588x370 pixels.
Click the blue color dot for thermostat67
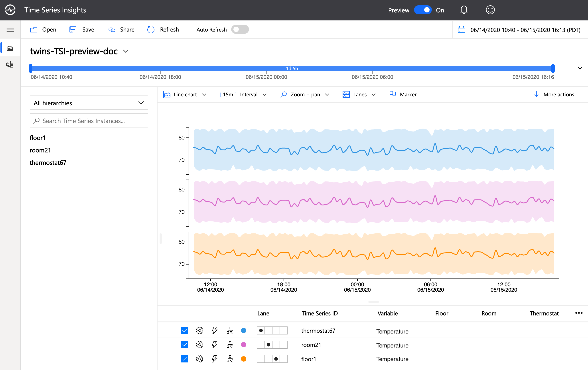[243, 331]
